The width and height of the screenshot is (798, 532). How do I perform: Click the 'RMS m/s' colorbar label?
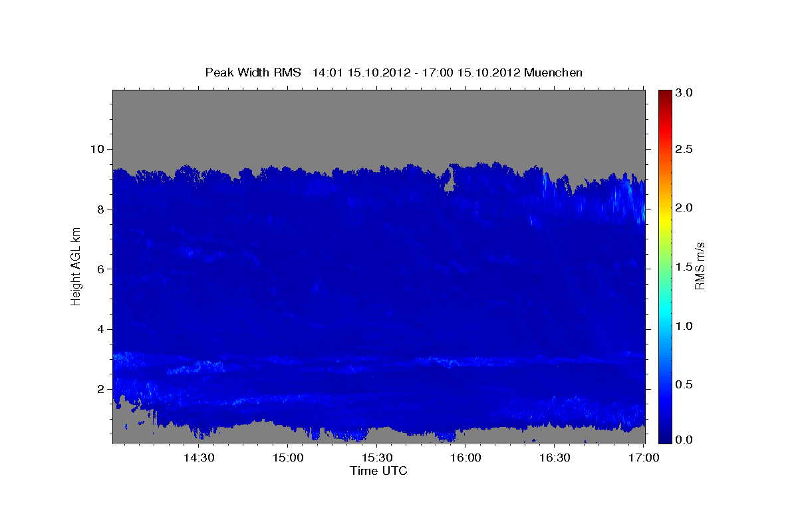click(x=700, y=267)
